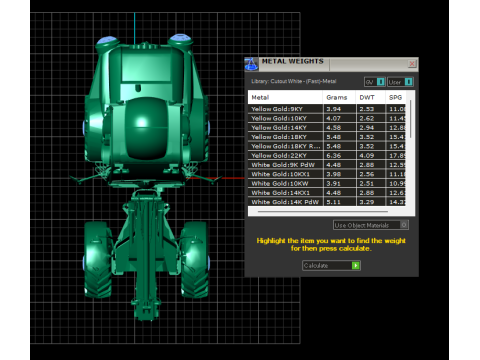The height and width of the screenshot is (360, 480).
Task: Select the Yellow Gold:14KY row
Action: tap(327, 128)
